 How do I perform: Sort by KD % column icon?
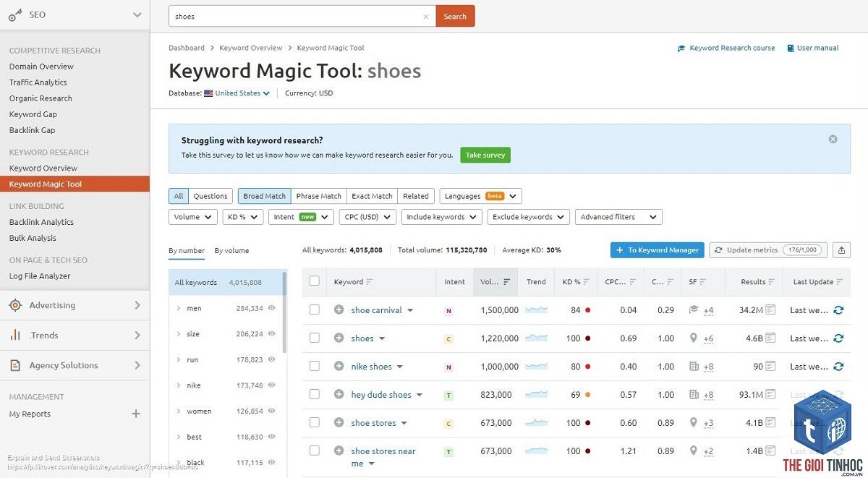pyautogui.click(x=587, y=282)
